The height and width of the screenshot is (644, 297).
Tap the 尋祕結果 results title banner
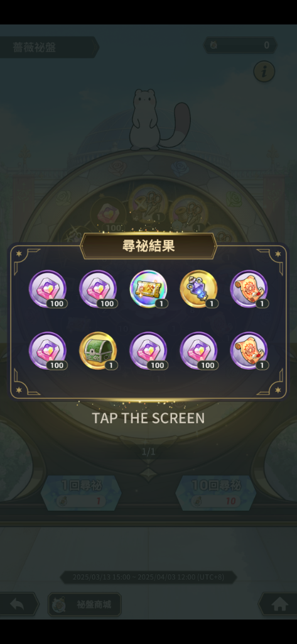(x=148, y=246)
